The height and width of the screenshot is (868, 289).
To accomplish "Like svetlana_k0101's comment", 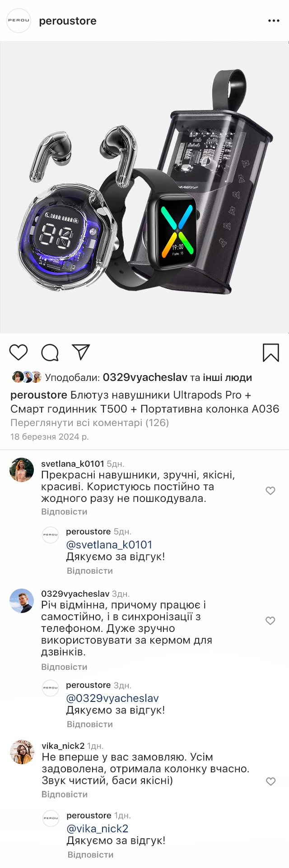I will click(270, 491).
